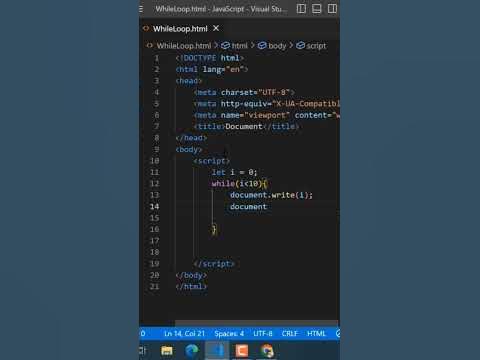The width and height of the screenshot is (480, 360).
Task: Open File Explorer from the taskbar
Action: click(x=167, y=351)
